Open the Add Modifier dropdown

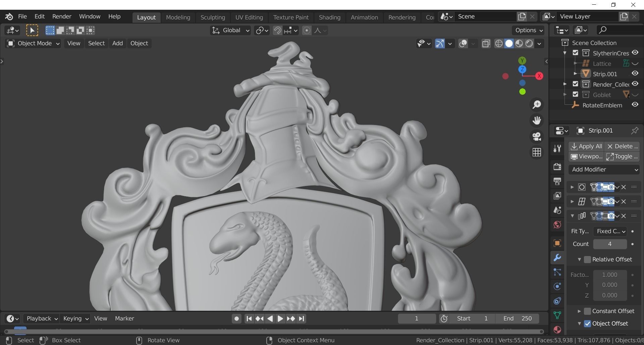604,169
